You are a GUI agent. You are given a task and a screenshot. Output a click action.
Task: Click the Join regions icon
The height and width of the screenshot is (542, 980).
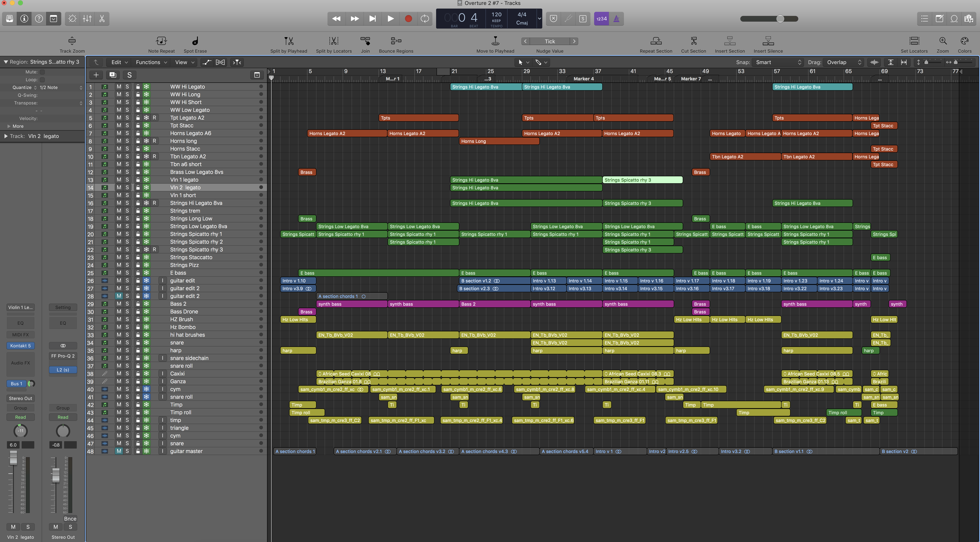pyautogui.click(x=365, y=41)
